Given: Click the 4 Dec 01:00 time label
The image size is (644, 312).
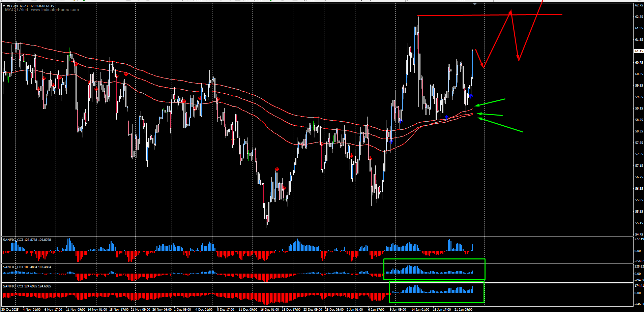Looking at the screenshot, I should (204, 310).
